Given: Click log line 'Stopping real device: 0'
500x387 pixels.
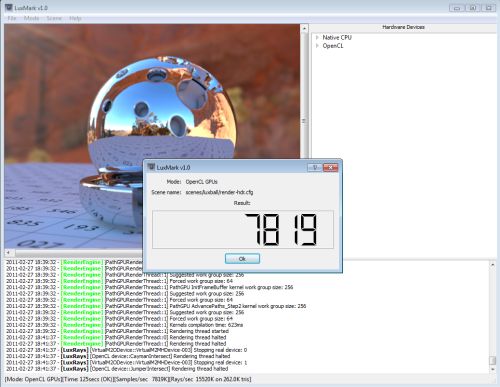Looking at the screenshot, I should (x=126, y=350).
